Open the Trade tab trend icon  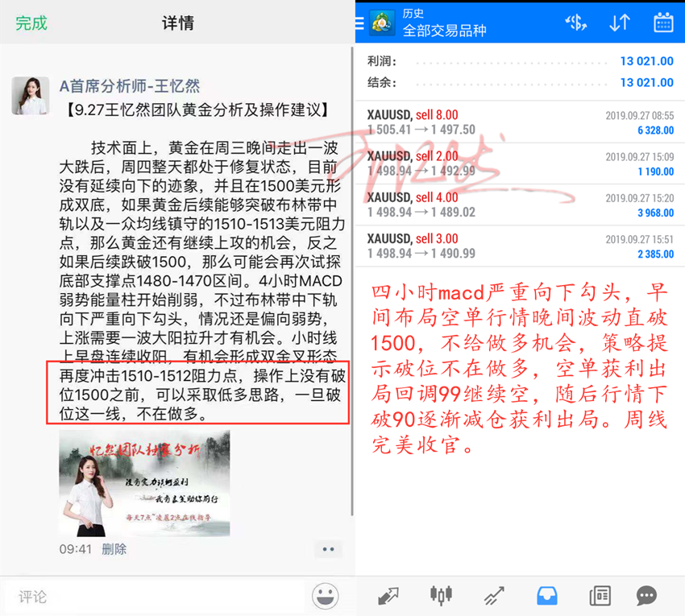tap(493, 596)
